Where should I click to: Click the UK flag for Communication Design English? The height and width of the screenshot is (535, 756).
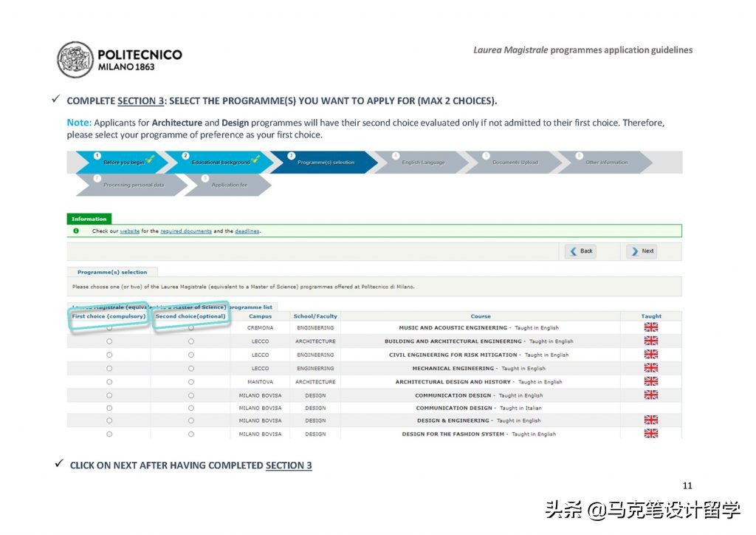pyautogui.click(x=651, y=395)
